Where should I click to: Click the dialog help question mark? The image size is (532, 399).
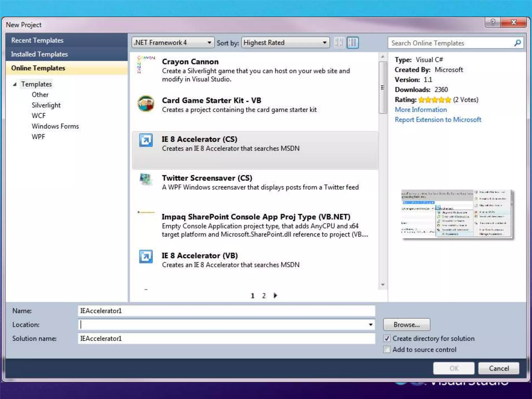(493, 22)
